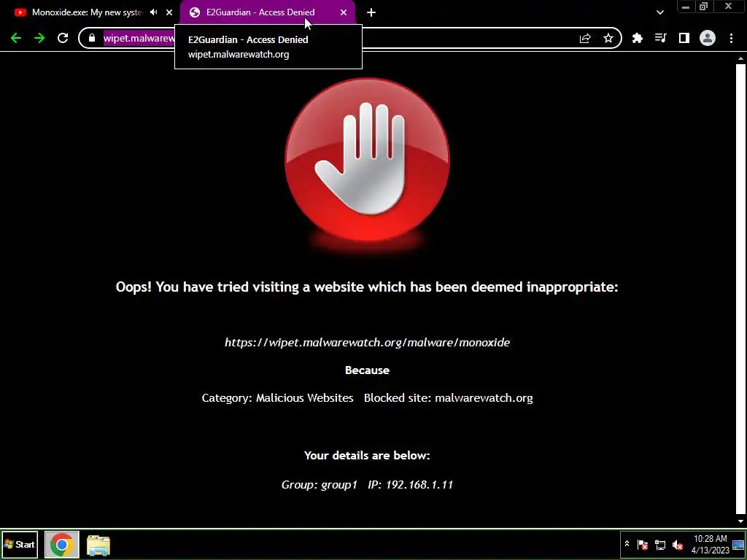Viewport: 747px width, 560px height.
Task: View site info via the lock icon
Action: [x=92, y=38]
